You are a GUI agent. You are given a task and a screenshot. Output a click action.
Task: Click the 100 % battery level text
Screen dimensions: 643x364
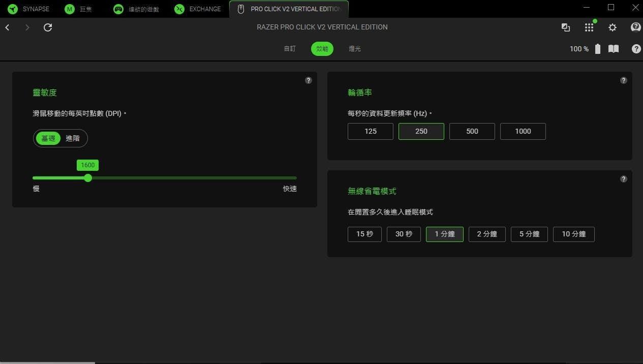point(579,49)
